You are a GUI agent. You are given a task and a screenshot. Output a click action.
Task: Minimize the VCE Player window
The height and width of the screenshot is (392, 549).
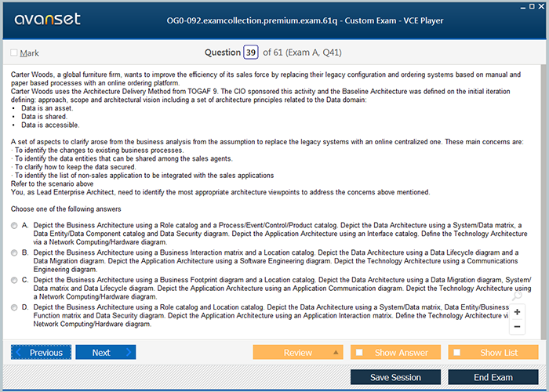tap(523, 7)
